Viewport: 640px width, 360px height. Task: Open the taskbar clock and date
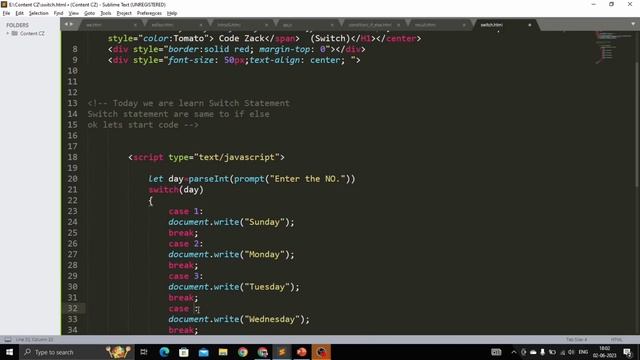[604, 352]
